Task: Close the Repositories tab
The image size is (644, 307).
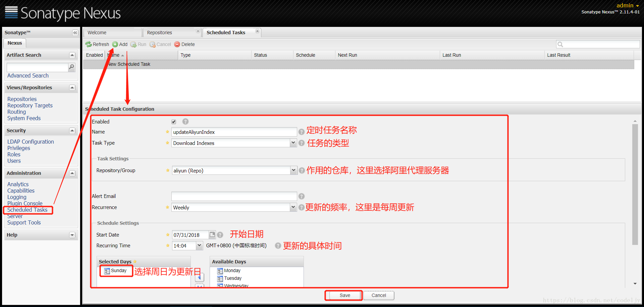Action: [x=198, y=31]
